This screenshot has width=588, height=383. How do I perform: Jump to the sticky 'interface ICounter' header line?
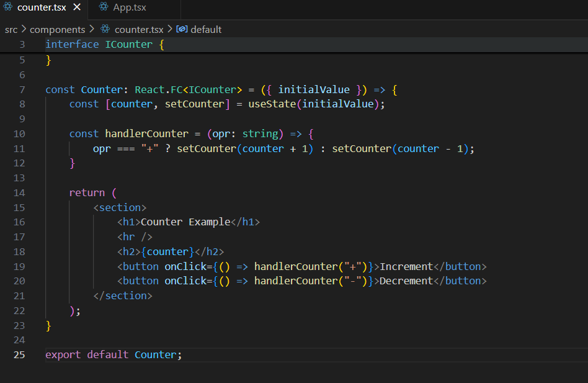click(x=294, y=45)
